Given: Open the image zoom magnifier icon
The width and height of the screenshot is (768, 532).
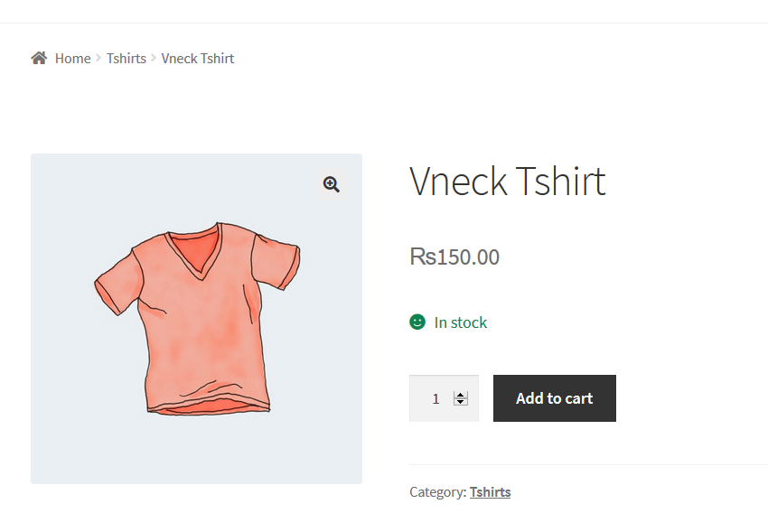Looking at the screenshot, I should pos(332,184).
